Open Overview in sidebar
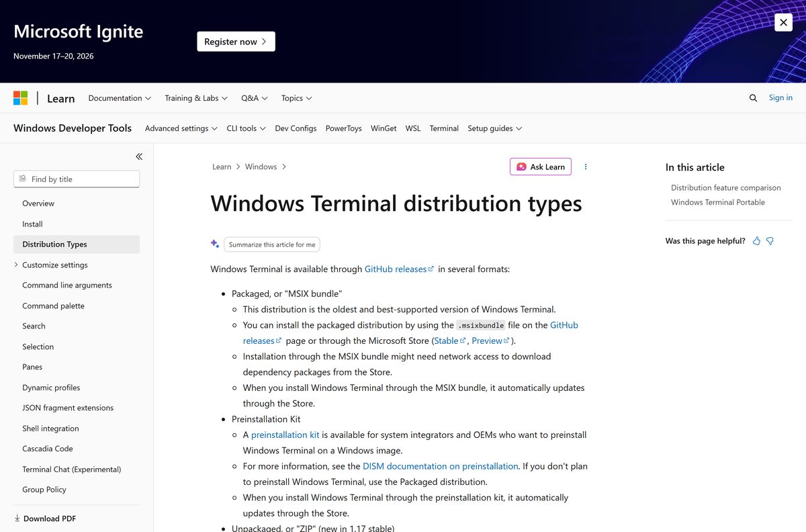Image resolution: width=806 pixels, height=532 pixels. (x=38, y=204)
